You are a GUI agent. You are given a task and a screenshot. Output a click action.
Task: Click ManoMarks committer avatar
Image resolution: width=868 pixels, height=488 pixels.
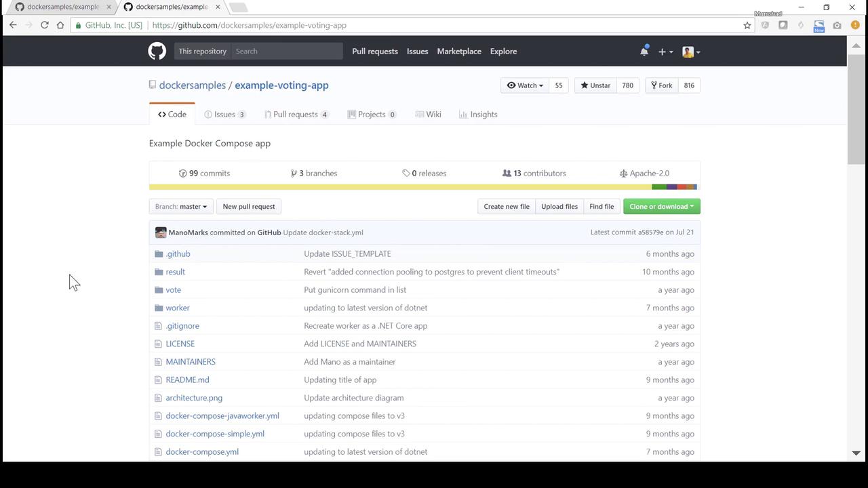tap(161, 232)
